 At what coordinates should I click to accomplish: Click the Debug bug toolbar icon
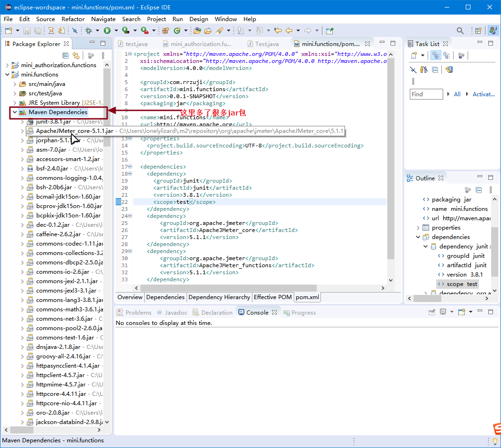coord(88,31)
